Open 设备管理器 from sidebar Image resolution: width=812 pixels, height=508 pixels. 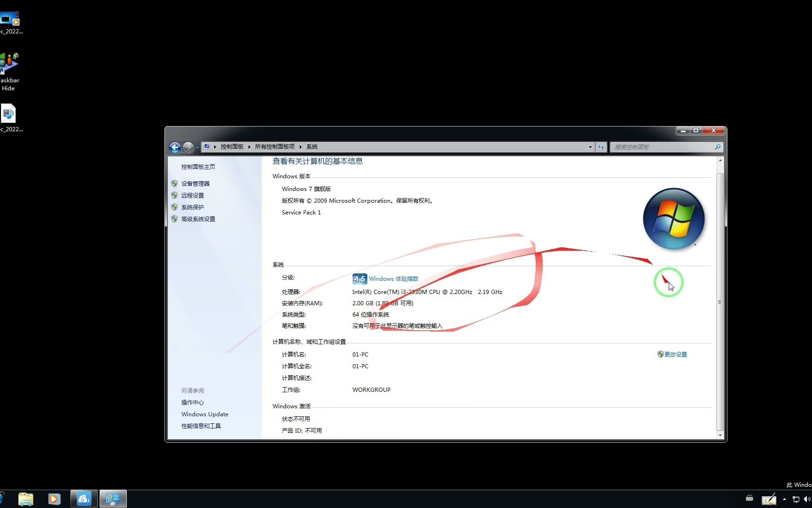195,183
